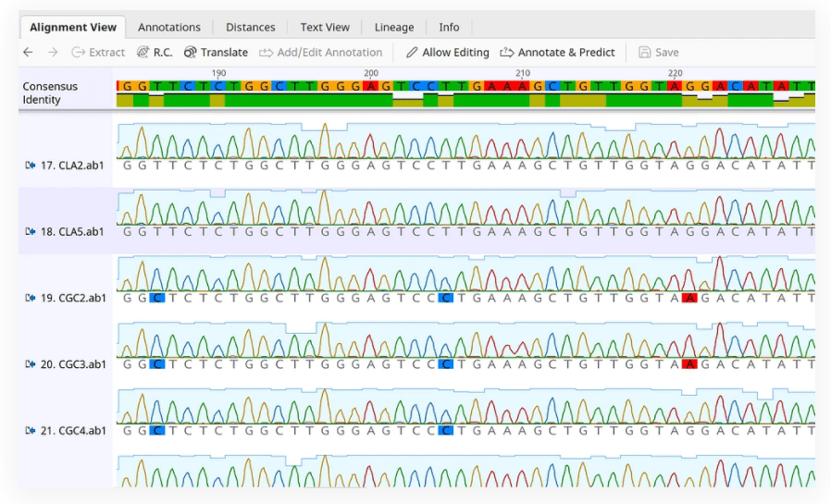This screenshot has width=831, height=504.
Task: Click the Translate toolbar icon
Action: point(191,53)
